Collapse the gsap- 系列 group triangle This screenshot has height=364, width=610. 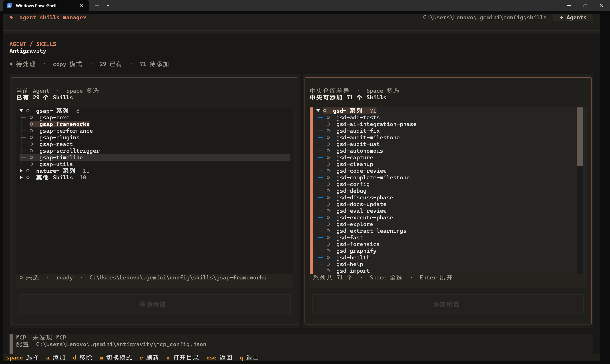[21, 111]
